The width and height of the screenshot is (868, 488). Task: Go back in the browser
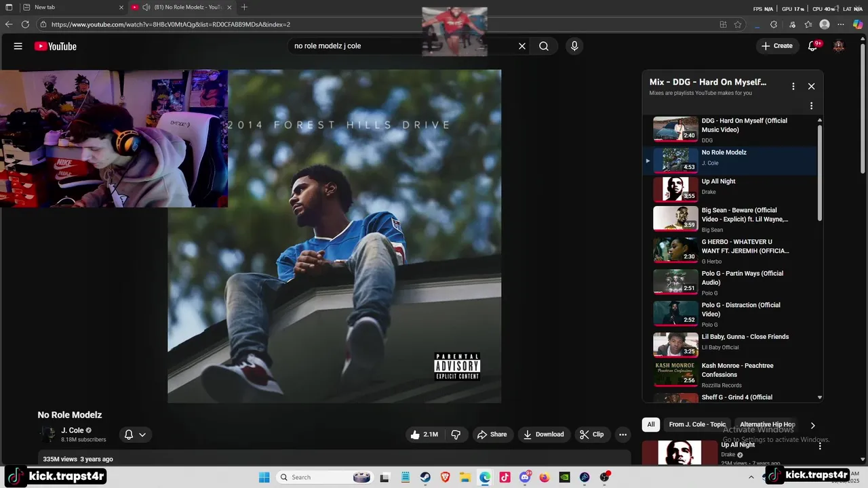pos(9,24)
